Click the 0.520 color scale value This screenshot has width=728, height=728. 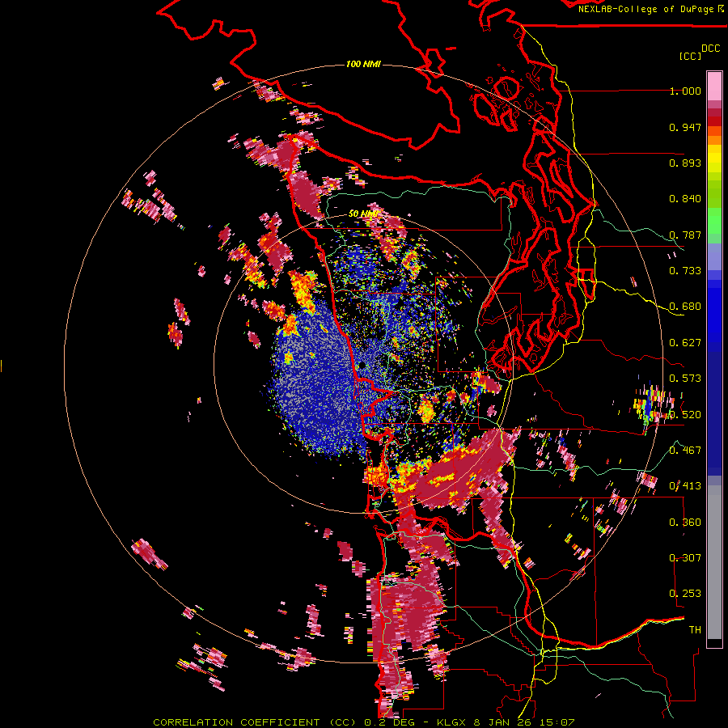click(685, 414)
